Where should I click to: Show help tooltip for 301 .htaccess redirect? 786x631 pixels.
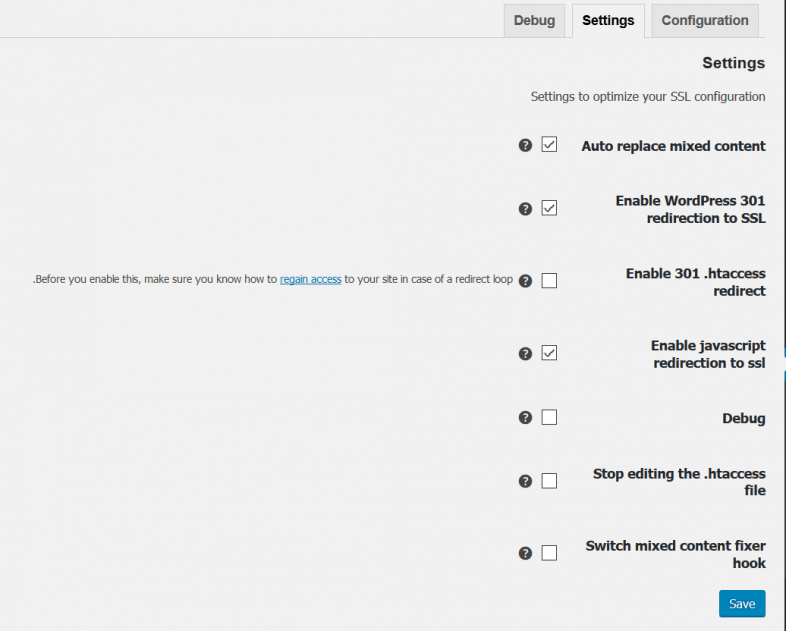click(525, 281)
